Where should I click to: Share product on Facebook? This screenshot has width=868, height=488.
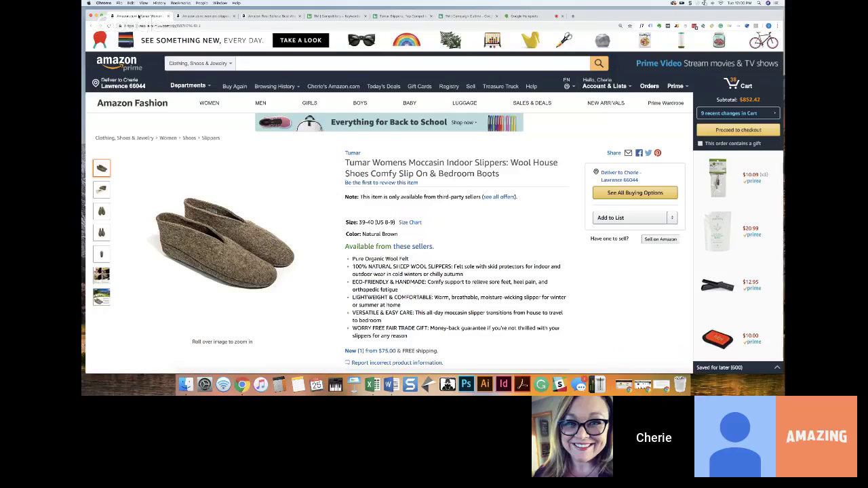(x=639, y=153)
